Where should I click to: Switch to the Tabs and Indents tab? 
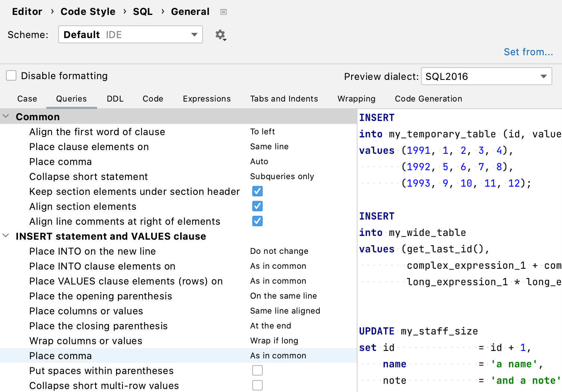(284, 99)
